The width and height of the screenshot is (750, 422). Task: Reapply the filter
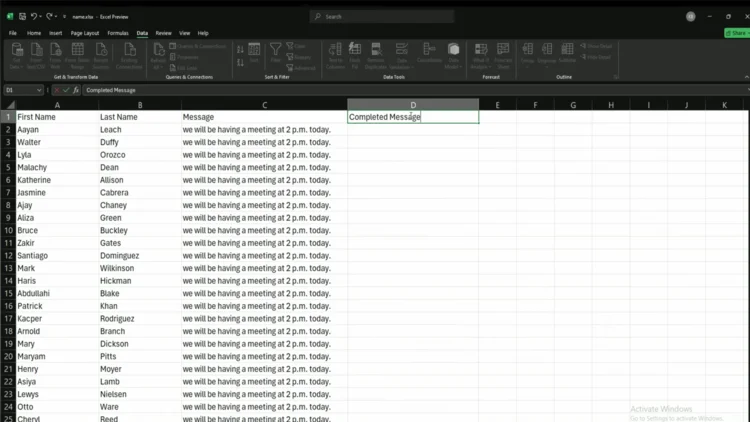click(299, 57)
